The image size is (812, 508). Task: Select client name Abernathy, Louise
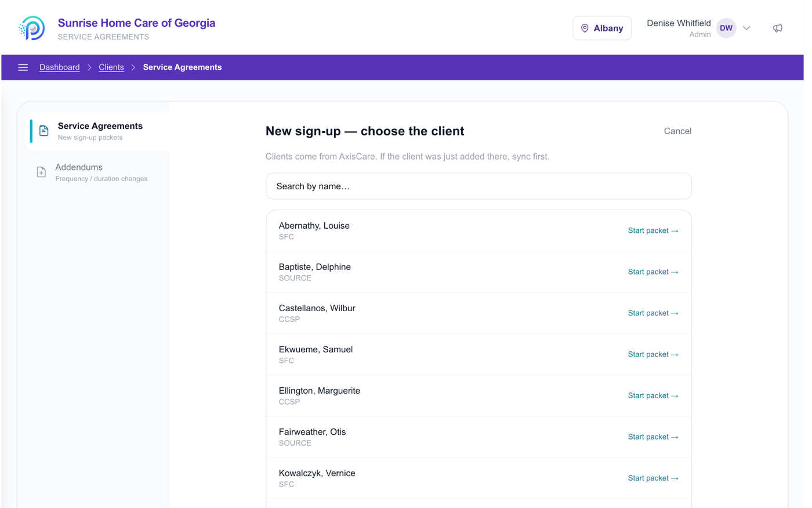coord(314,226)
